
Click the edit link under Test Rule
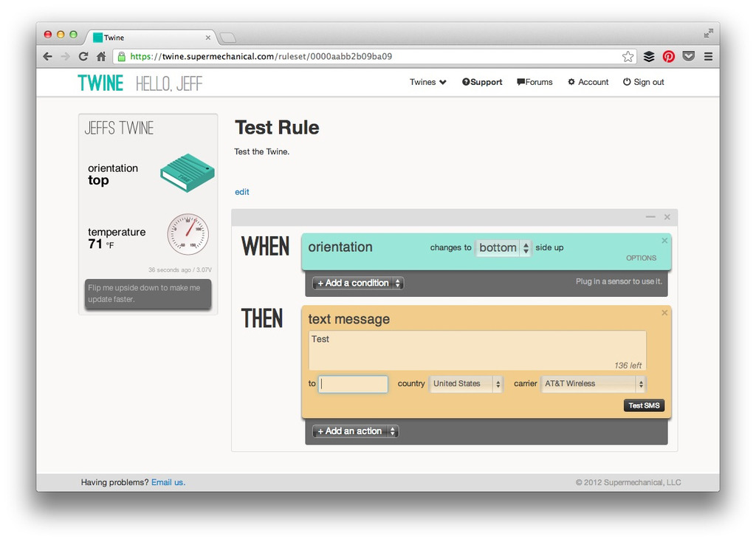pyautogui.click(x=242, y=192)
